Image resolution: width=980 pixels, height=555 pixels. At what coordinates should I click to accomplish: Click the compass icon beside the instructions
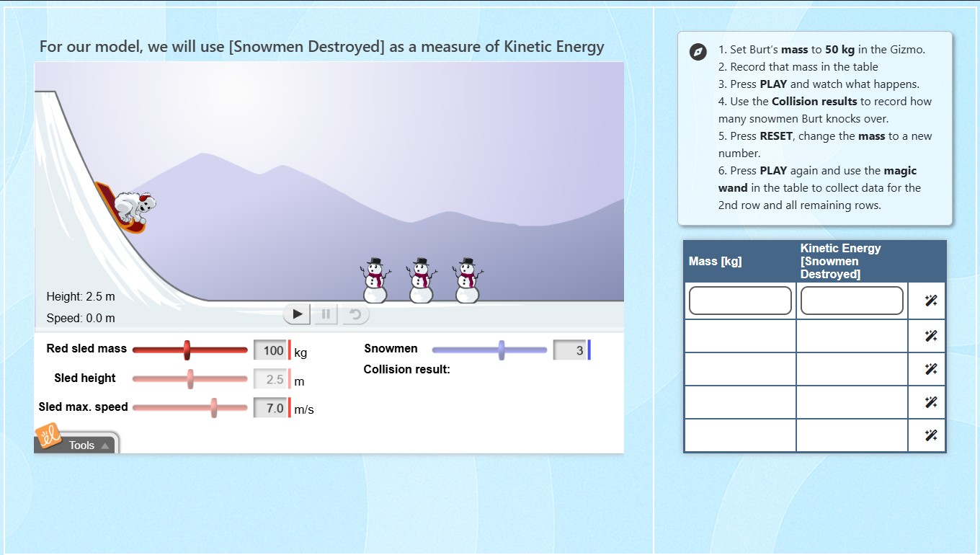click(x=697, y=52)
